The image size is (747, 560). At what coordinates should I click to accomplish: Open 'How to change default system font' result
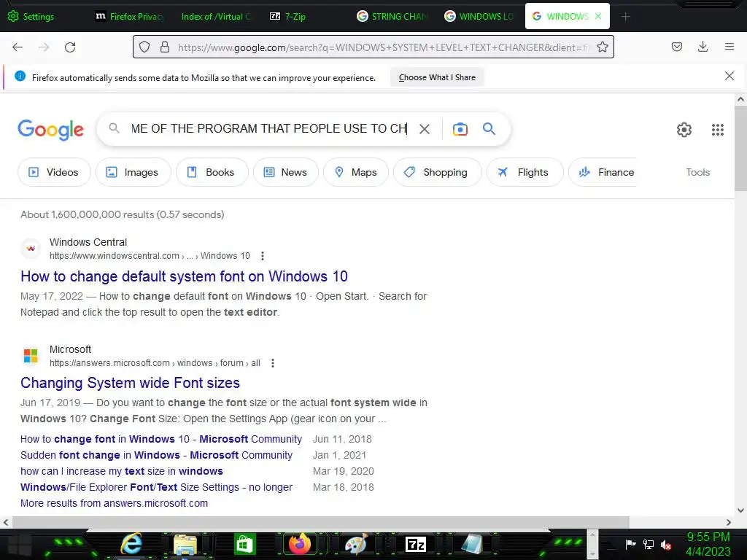[x=184, y=276]
